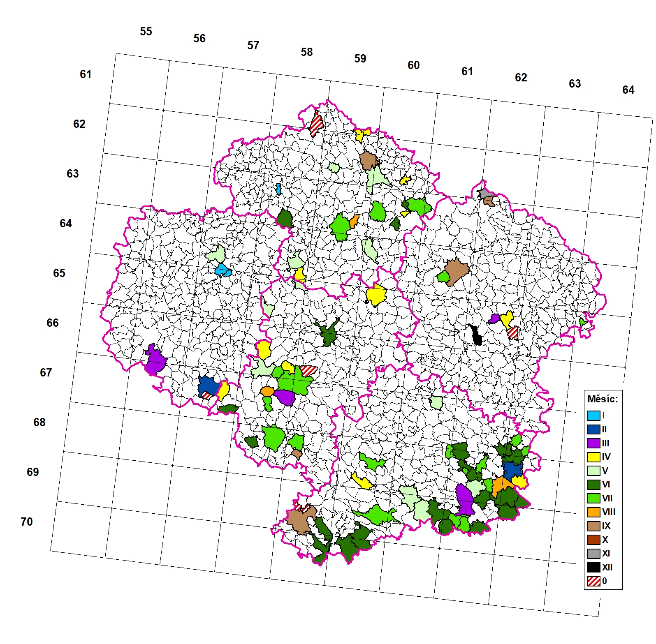Click the legend label 'VIII'
The image size is (656, 644).
609,512
